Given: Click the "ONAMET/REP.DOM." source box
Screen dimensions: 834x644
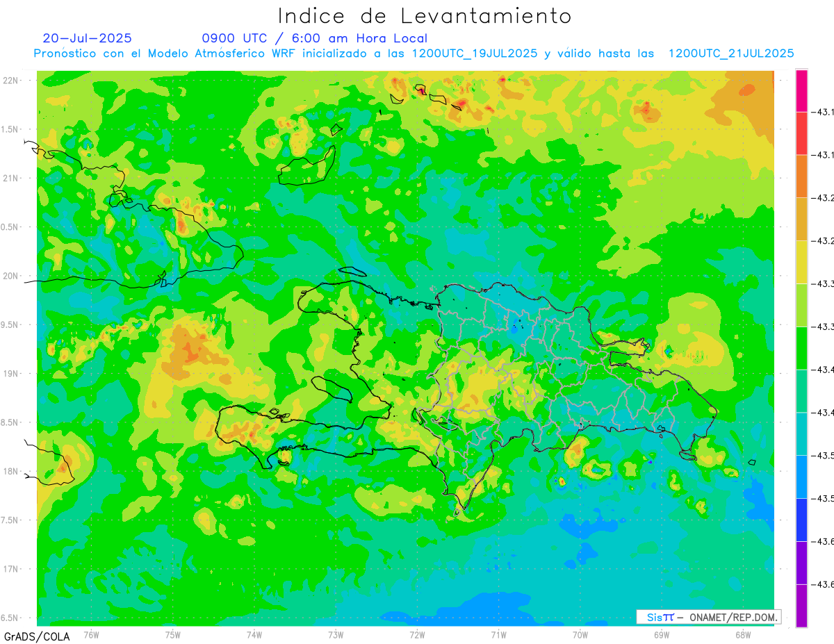Looking at the screenshot, I should pos(708,617).
